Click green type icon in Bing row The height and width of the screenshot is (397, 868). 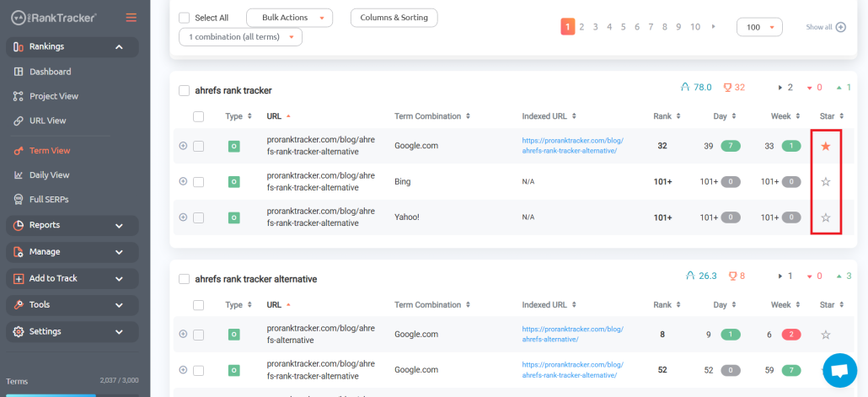[x=234, y=181]
